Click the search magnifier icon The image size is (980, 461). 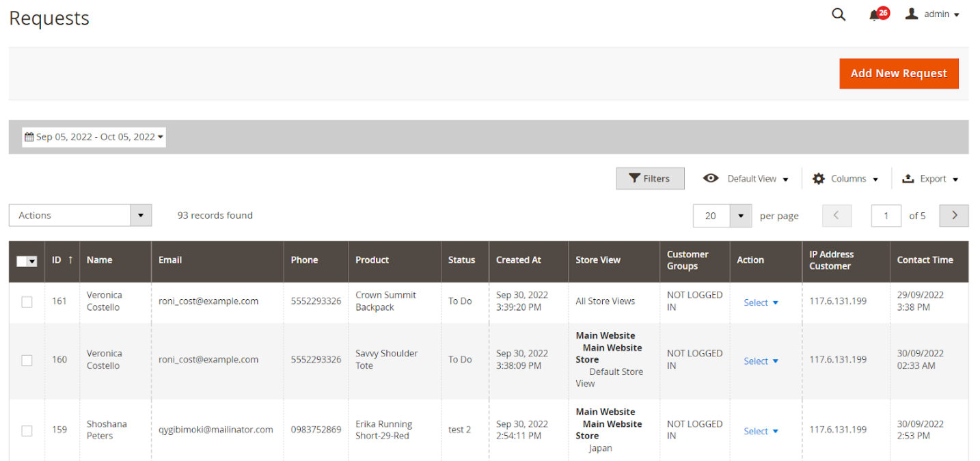pos(838,14)
